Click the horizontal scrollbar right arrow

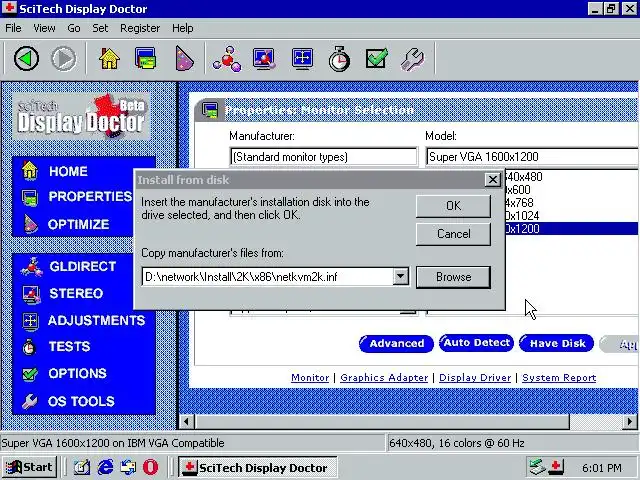point(629,421)
